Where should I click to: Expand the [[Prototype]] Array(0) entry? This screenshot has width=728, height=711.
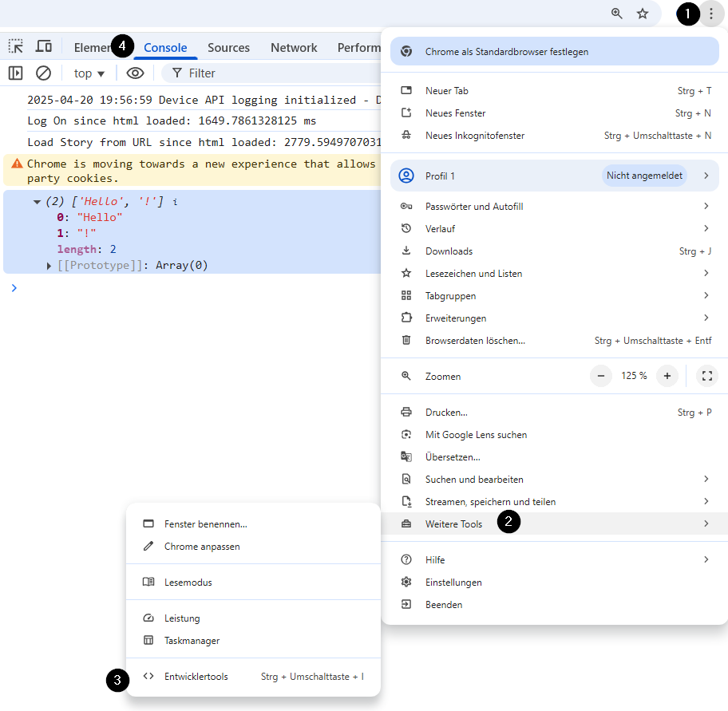tap(49, 266)
